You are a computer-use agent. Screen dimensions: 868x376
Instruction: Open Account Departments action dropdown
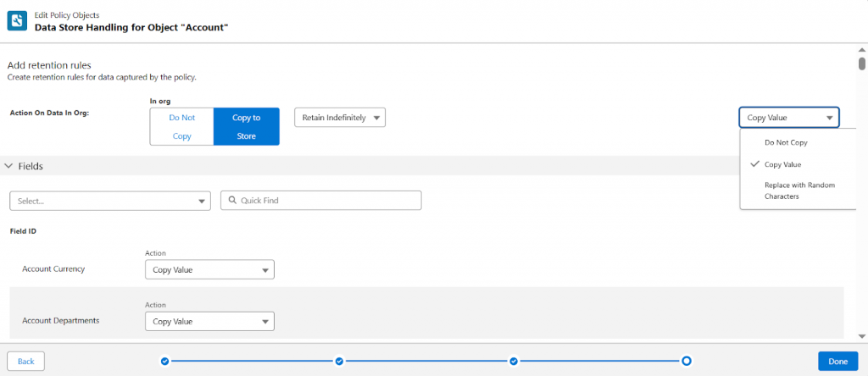pyautogui.click(x=209, y=322)
